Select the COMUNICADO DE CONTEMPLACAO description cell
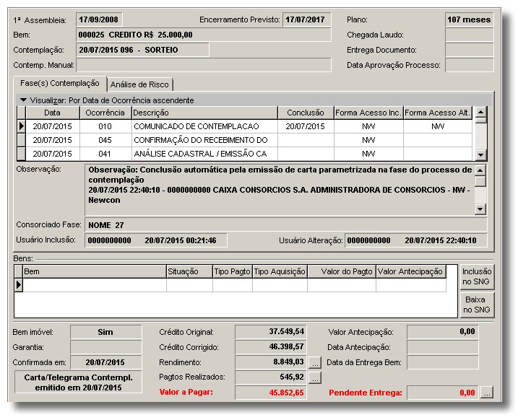518x420 pixels. point(204,126)
